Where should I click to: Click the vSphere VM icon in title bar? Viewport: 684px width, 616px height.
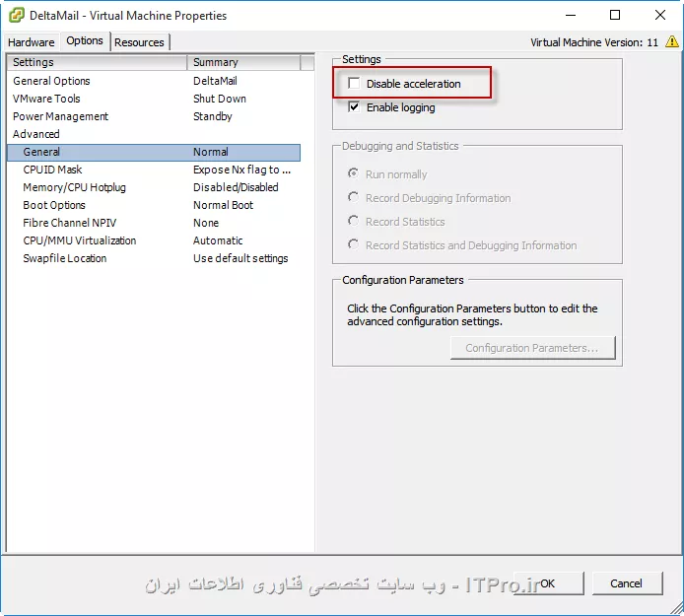tap(17, 15)
